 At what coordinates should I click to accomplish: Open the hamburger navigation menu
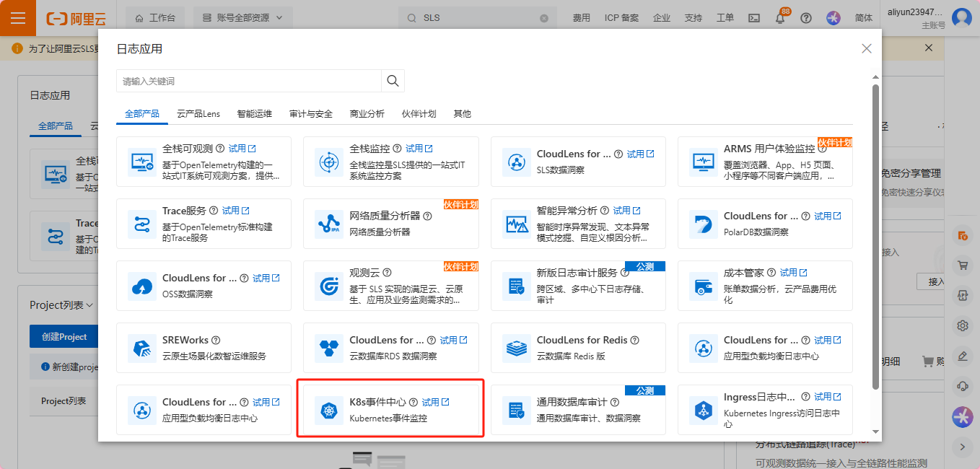(18, 18)
